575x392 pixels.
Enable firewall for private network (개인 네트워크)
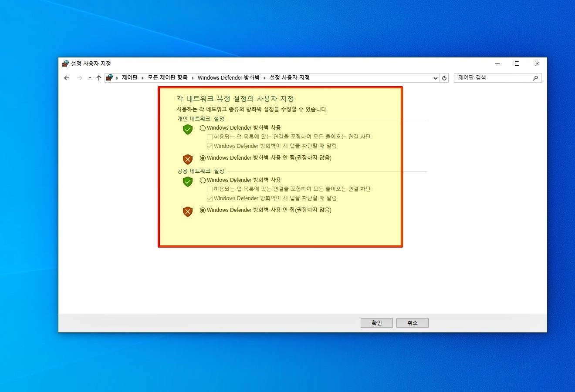(203, 128)
